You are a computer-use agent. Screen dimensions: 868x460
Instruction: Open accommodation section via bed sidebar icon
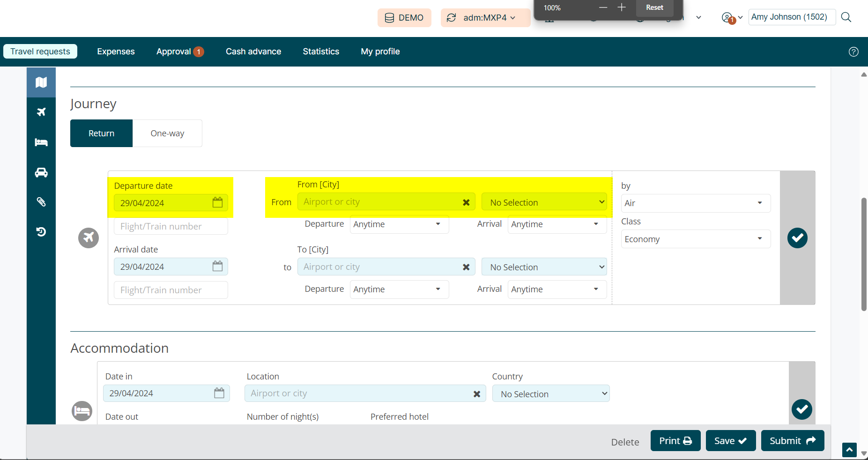click(x=41, y=142)
